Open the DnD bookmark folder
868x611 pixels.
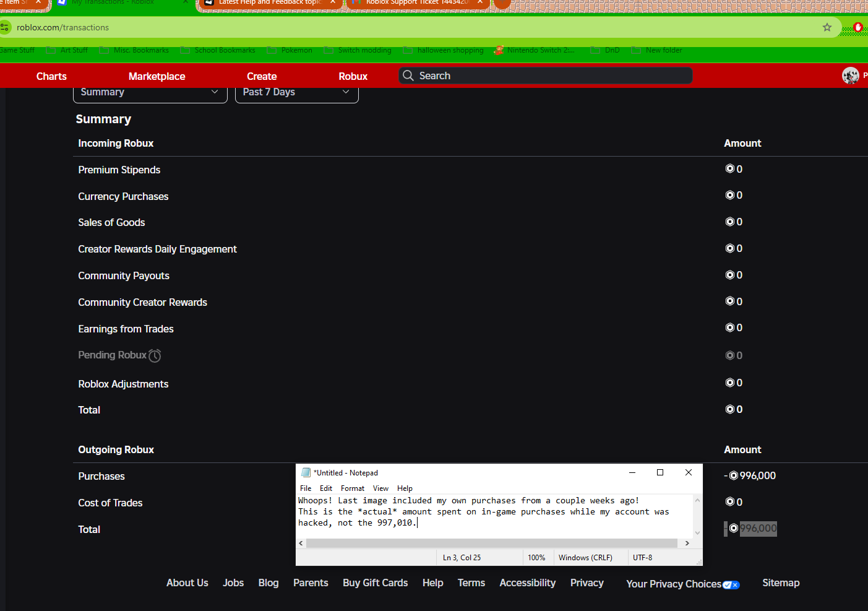tap(605, 50)
